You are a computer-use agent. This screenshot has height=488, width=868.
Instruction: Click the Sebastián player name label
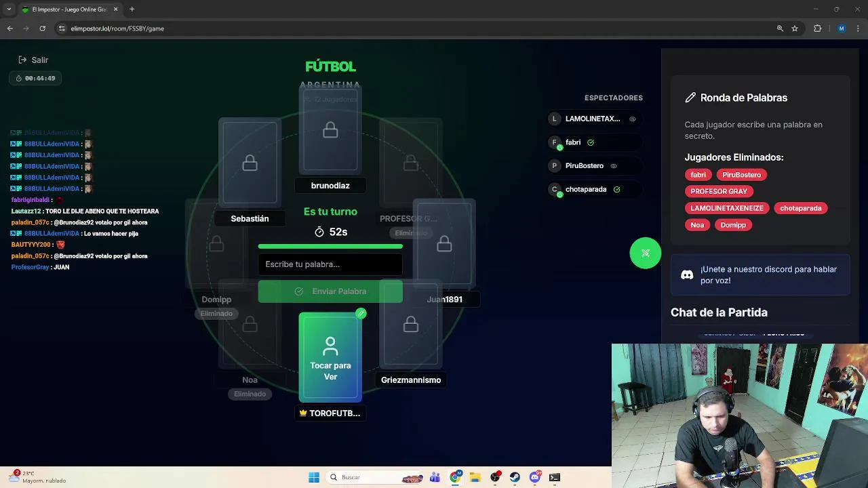tap(250, 219)
